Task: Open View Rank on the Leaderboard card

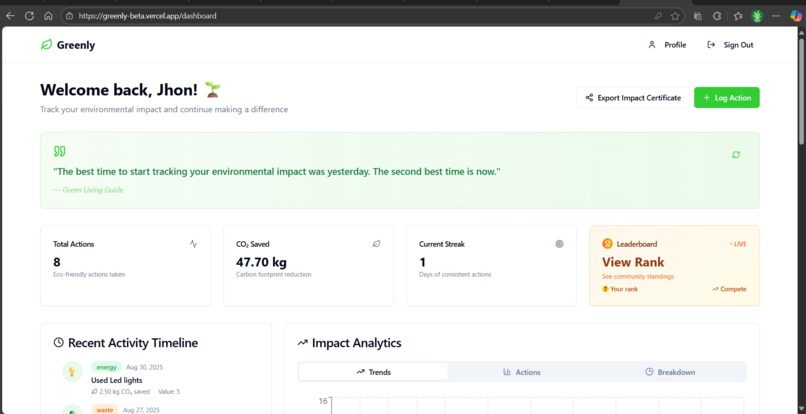Action: tap(633, 262)
